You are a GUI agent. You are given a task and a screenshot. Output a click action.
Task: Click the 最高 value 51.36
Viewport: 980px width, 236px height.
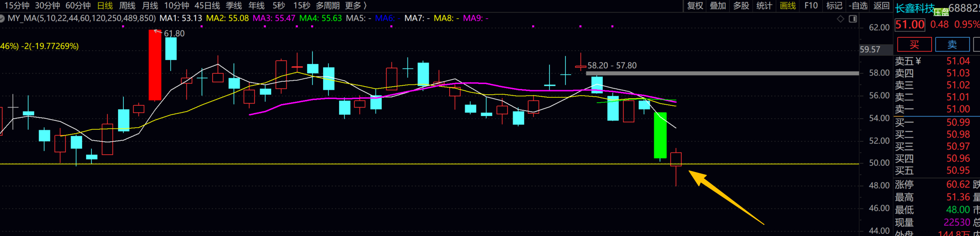tap(958, 197)
